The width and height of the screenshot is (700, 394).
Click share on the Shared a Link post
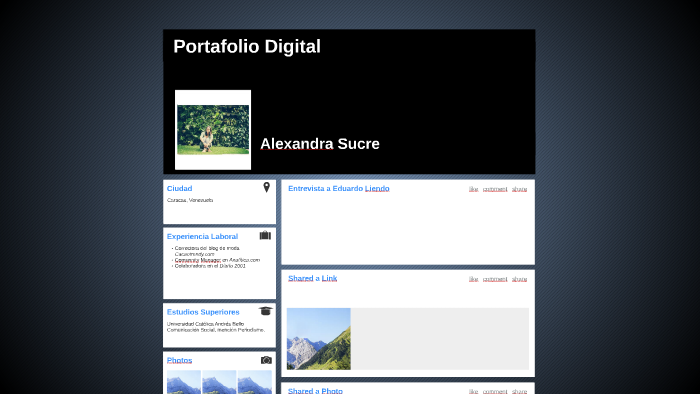point(520,279)
